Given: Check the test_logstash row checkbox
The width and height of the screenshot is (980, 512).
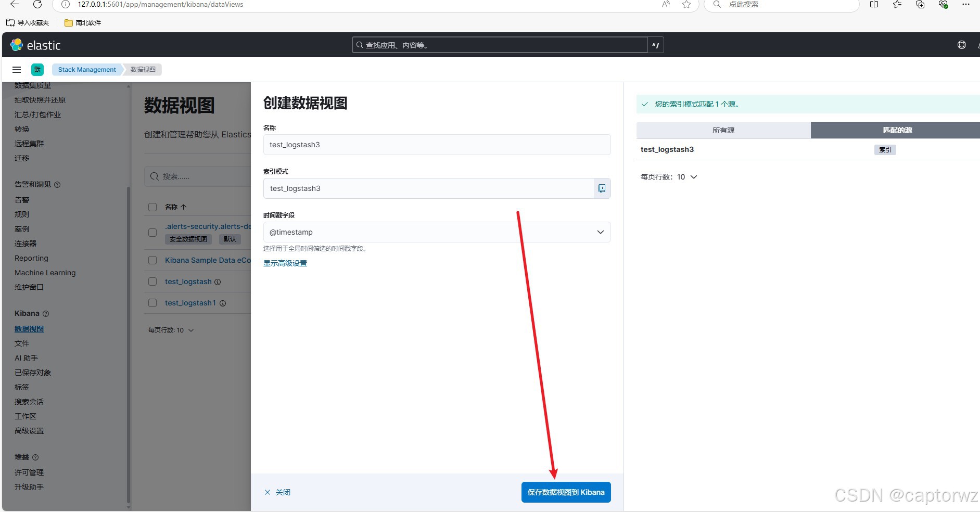Looking at the screenshot, I should [152, 281].
